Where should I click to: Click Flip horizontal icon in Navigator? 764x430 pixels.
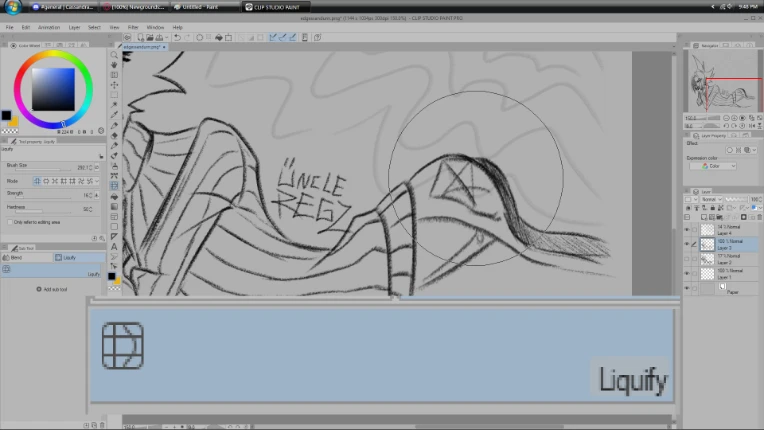[x=751, y=126]
